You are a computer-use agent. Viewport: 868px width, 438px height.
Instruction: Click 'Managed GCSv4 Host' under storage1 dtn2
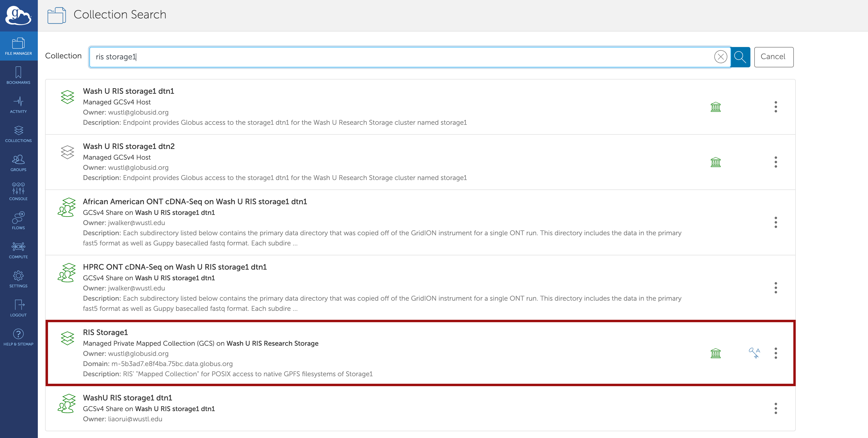[x=117, y=157]
